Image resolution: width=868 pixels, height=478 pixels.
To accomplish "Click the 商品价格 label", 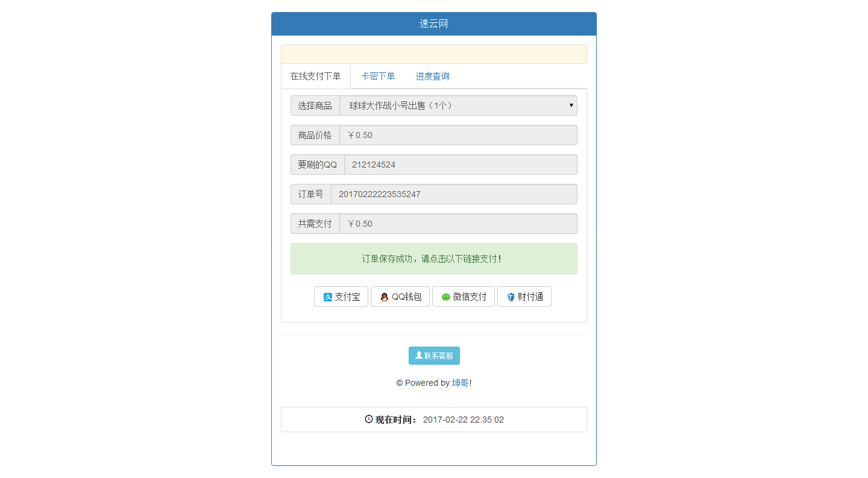I will pos(315,135).
